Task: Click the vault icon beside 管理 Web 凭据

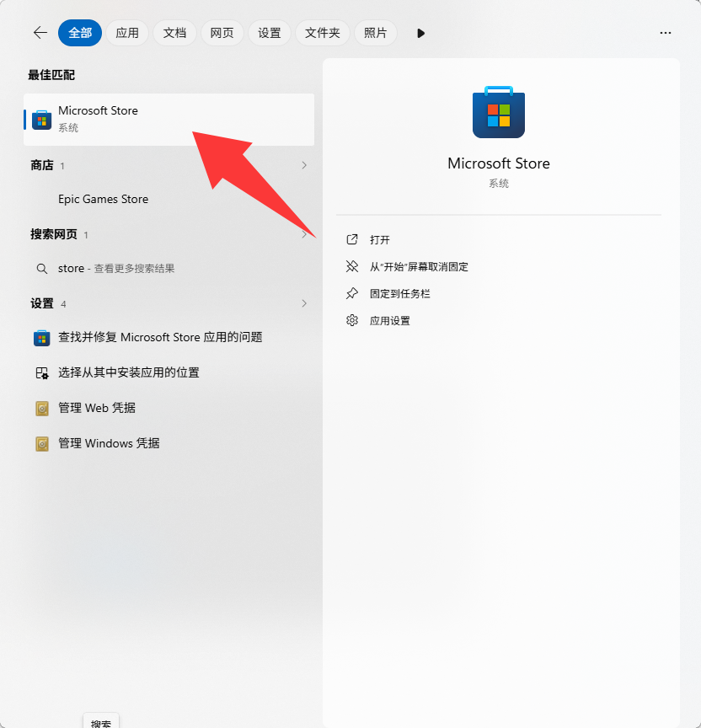Action: point(42,409)
